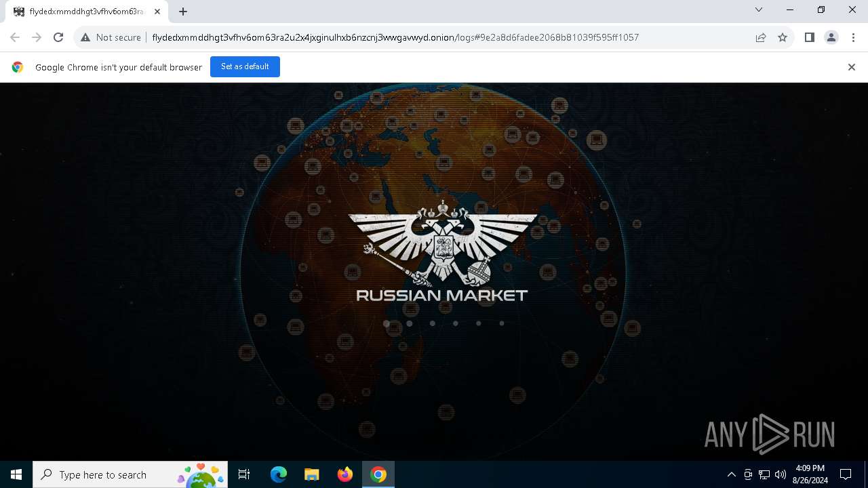Open Chrome's three-dot menu

pos(853,37)
